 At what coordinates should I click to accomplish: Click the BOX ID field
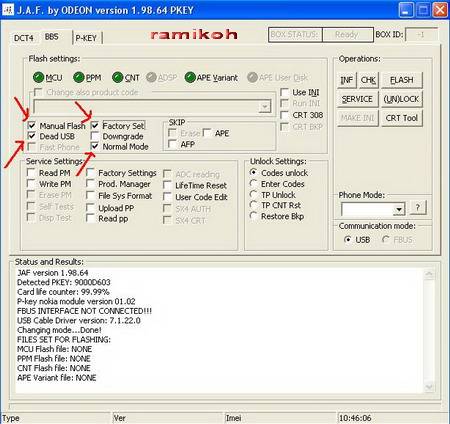coord(421,35)
